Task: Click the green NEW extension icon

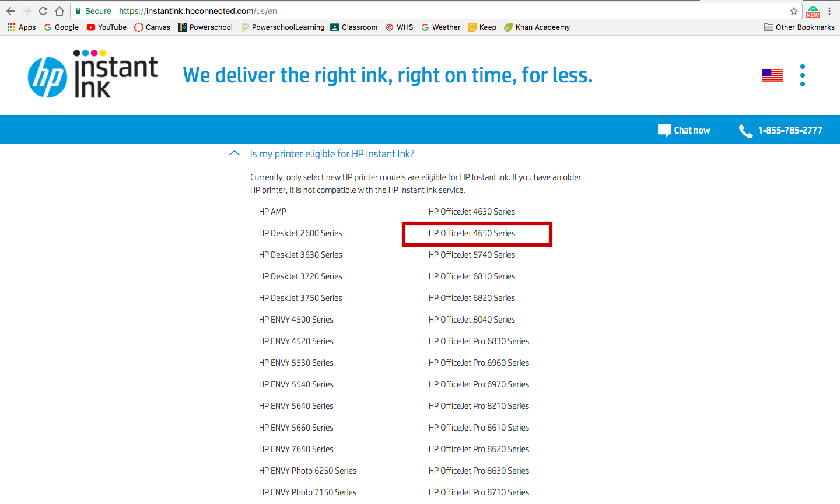Action: coord(813,12)
